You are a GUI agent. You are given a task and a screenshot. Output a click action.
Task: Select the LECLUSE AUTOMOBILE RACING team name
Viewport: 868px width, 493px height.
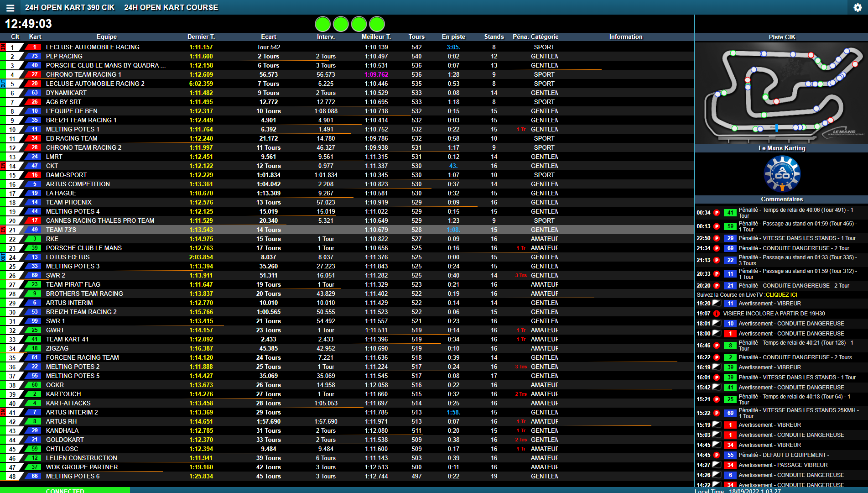pos(93,47)
